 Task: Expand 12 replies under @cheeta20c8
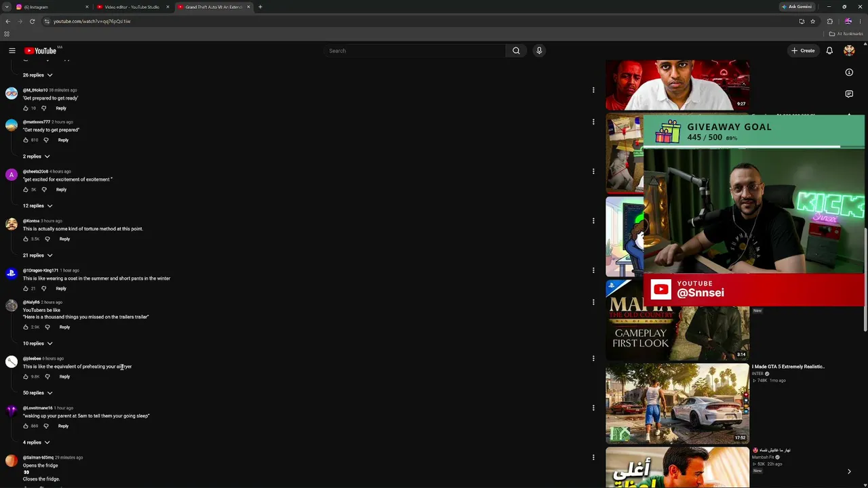(x=38, y=206)
